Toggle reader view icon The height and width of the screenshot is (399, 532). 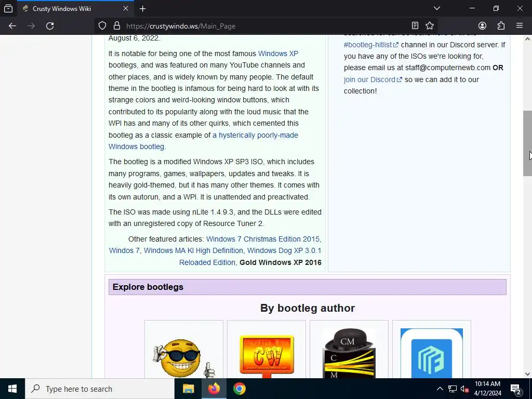(415, 26)
